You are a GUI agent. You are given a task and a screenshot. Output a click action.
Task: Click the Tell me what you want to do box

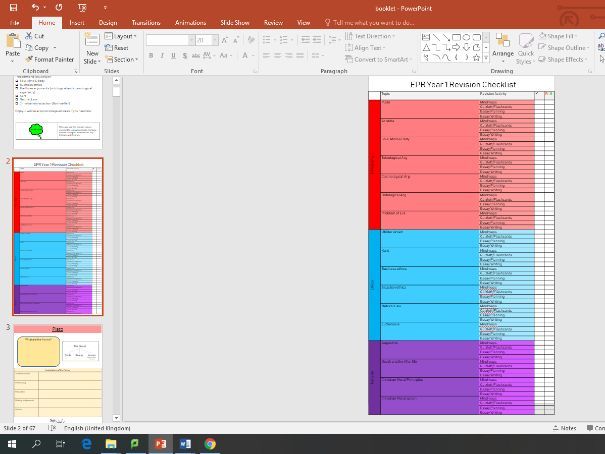click(x=370, y=23)
